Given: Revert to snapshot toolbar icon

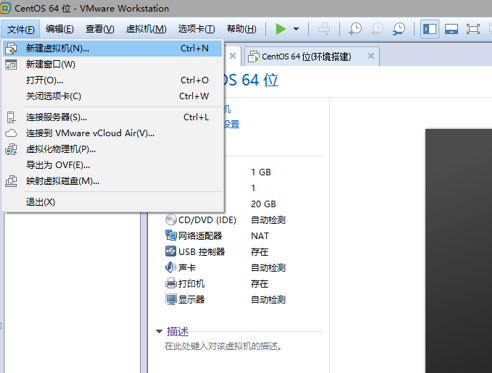Looking at the screenshot, I should click(x=377, y=29).
